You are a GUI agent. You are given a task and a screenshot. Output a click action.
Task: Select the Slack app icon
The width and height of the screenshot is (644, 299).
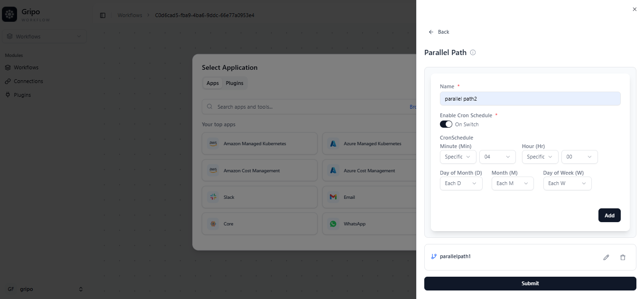pos(213,197)
